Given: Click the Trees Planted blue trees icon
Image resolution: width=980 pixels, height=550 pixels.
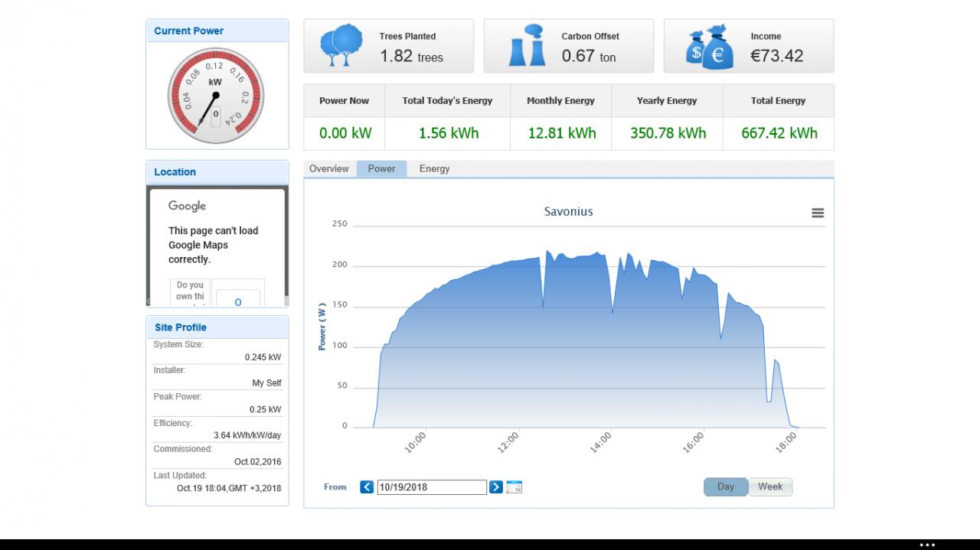Looking at the screenshot, I should 341,46.
